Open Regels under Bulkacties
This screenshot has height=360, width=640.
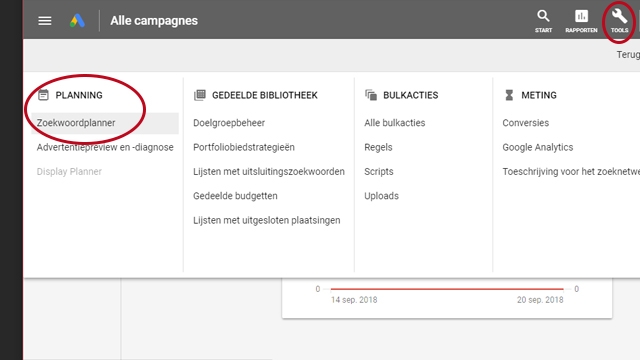point(378,147)
